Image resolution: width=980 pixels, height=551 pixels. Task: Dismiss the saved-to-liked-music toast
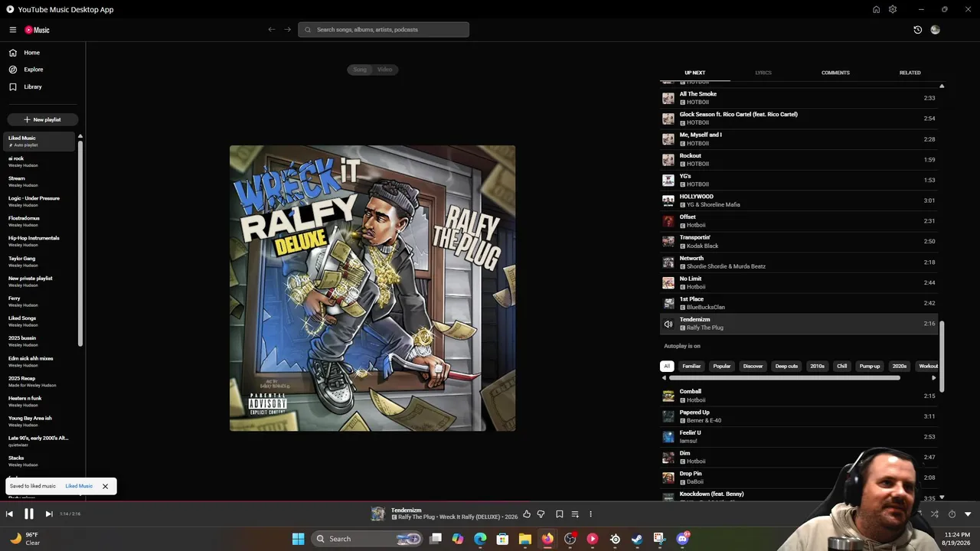pyautogui.click(x=105, y=486)
